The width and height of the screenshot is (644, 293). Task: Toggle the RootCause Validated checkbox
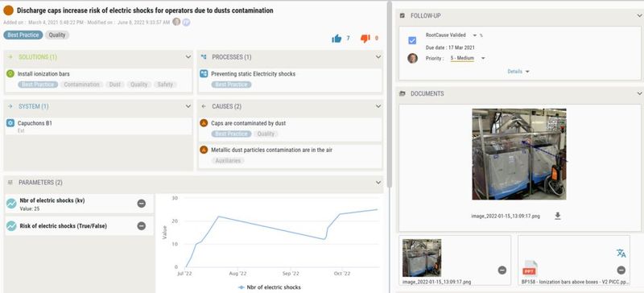[x=412, y=40]
